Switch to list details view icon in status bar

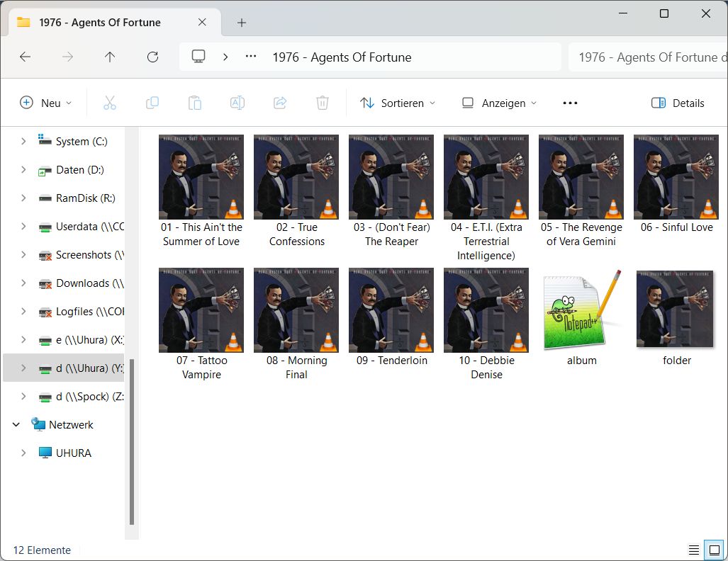[694, 550]
